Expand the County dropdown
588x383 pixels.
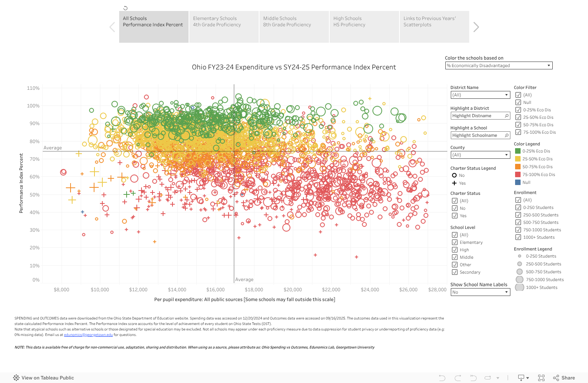click(x=506, y=155)
